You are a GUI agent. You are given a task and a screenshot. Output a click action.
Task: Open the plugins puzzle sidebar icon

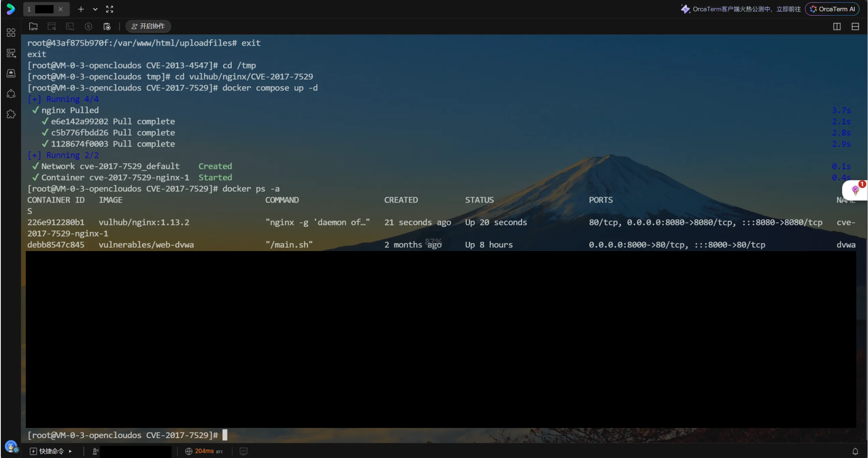tap(11, 114)
